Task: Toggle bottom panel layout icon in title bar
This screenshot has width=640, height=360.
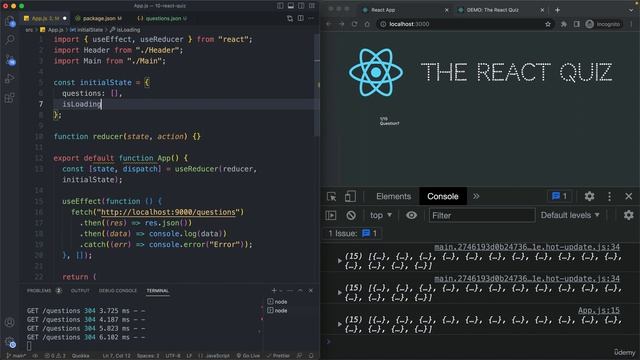Action: coord(291,6)
